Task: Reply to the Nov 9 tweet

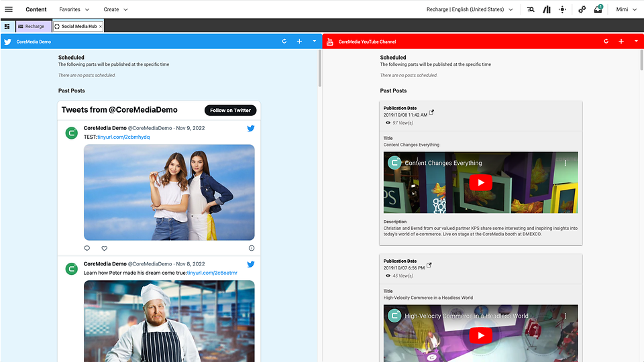Action: (87, 248)
